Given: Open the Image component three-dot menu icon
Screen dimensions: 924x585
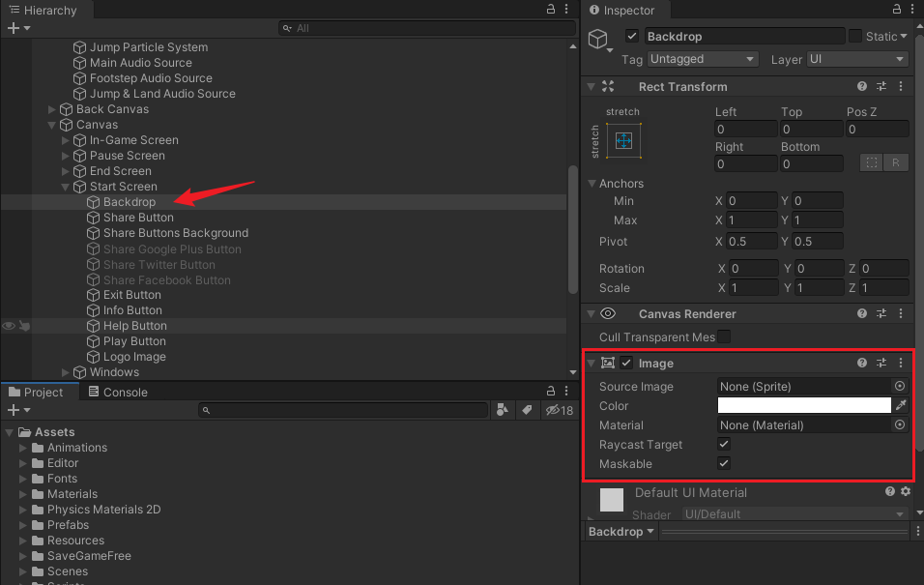Looking at the screenshot, I should coord(901,363).
